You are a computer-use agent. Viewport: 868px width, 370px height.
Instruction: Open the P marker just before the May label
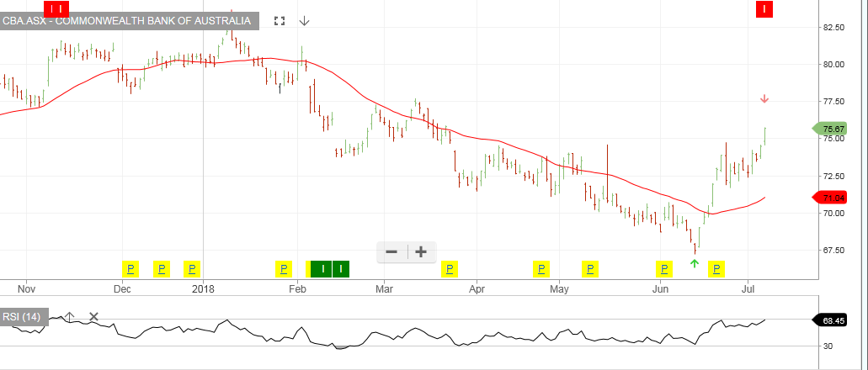coord(541,269)
